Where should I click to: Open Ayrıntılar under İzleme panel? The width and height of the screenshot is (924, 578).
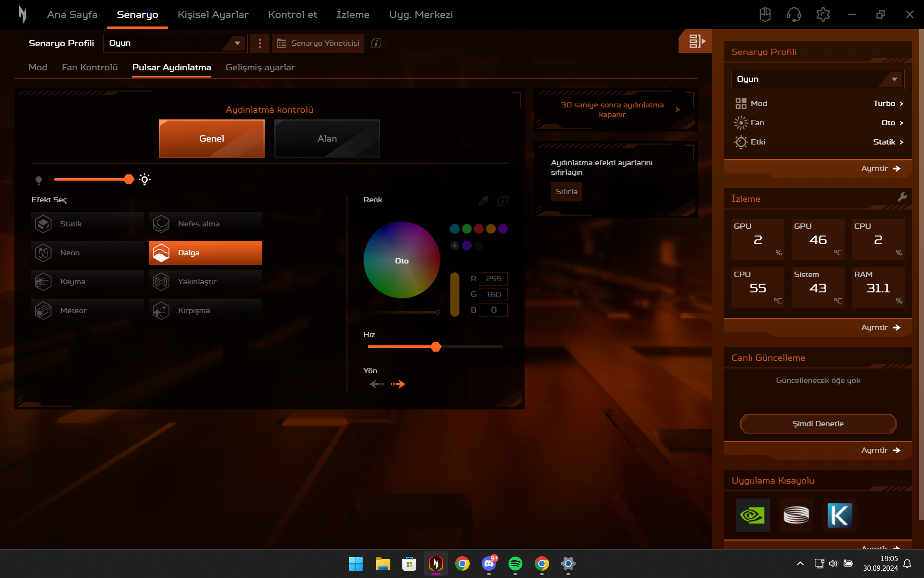880,328
